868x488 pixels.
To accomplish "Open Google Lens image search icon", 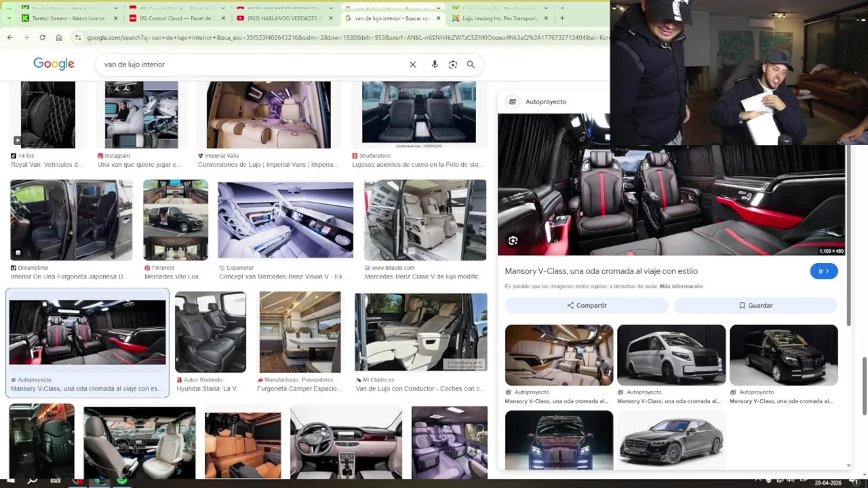I will point(453,64).
